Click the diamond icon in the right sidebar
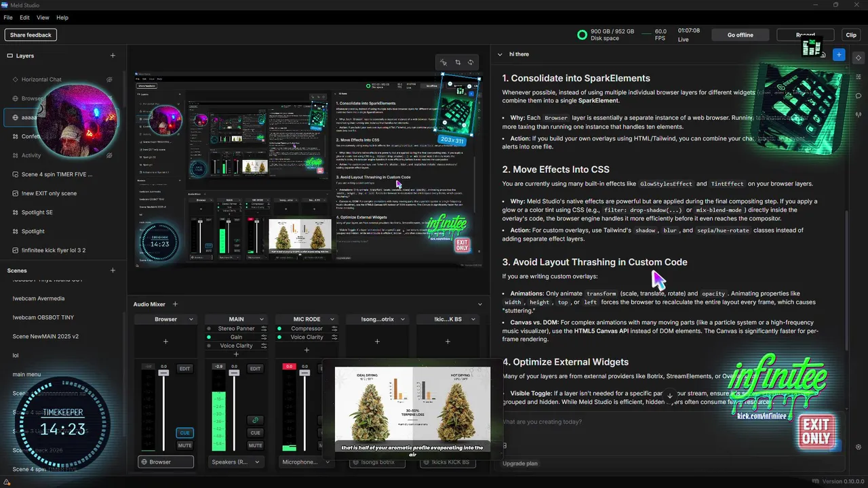Image resolution: width=868 pixels, height=488 pixels. 859,58
